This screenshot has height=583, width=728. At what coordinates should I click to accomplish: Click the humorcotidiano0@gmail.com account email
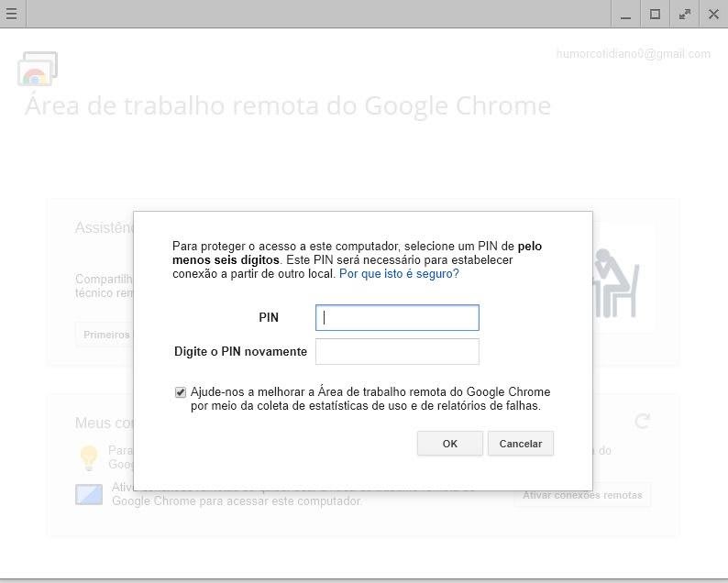coord(633,54)
